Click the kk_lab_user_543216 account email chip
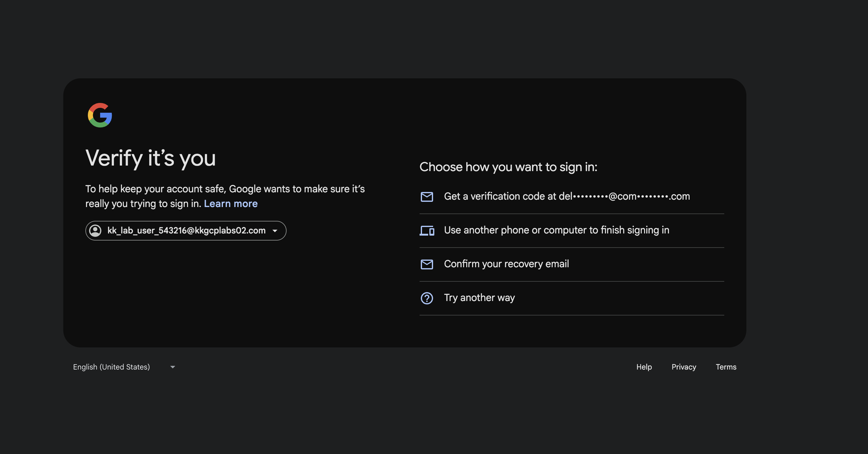The height and width of the screenshot is (454, 868). (x=186, y=231)
